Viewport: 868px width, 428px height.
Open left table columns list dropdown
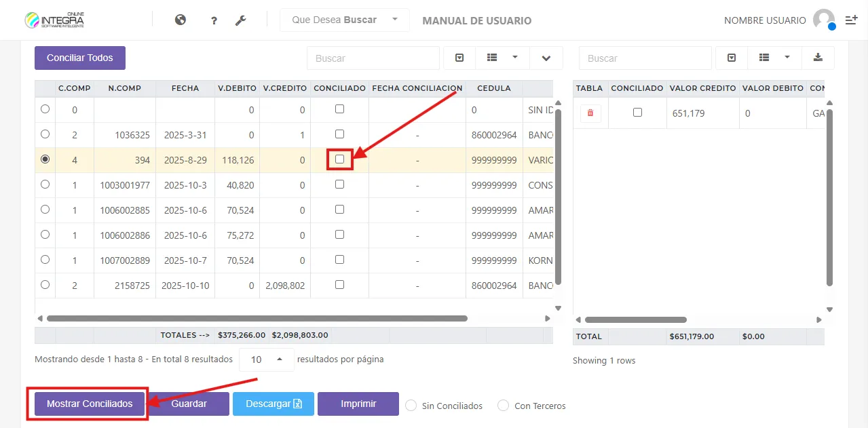[502, 58]
